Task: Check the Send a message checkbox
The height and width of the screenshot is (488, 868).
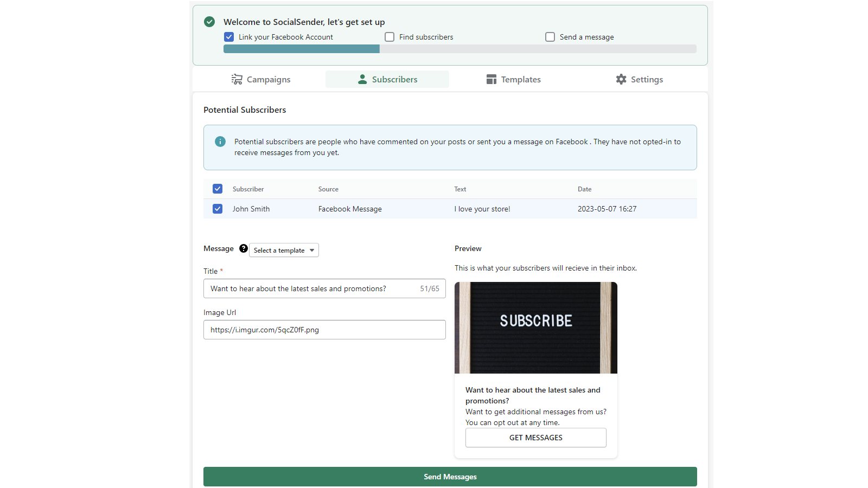Action: click(550, 37)
